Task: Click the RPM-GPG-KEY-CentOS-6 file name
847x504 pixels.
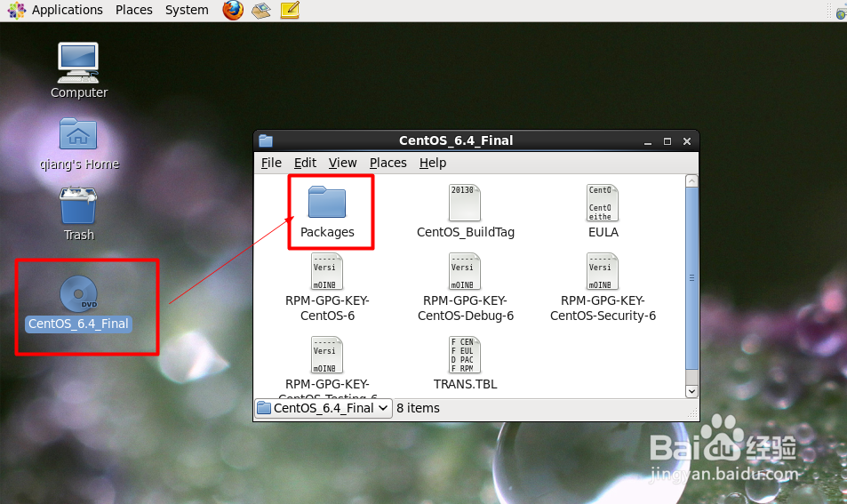Action: tap(327, 308)
